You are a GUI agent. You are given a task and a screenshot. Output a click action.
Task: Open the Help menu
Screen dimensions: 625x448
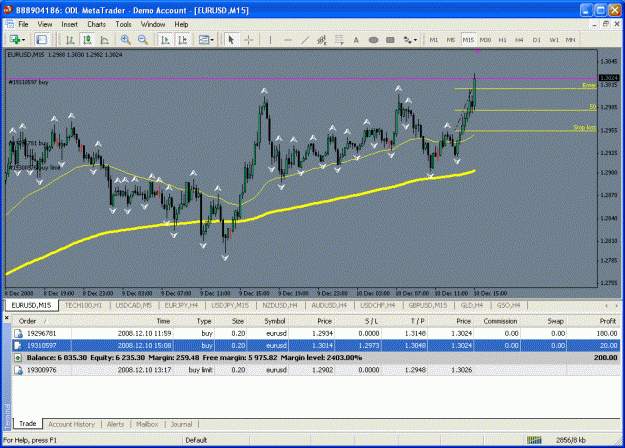181,24
